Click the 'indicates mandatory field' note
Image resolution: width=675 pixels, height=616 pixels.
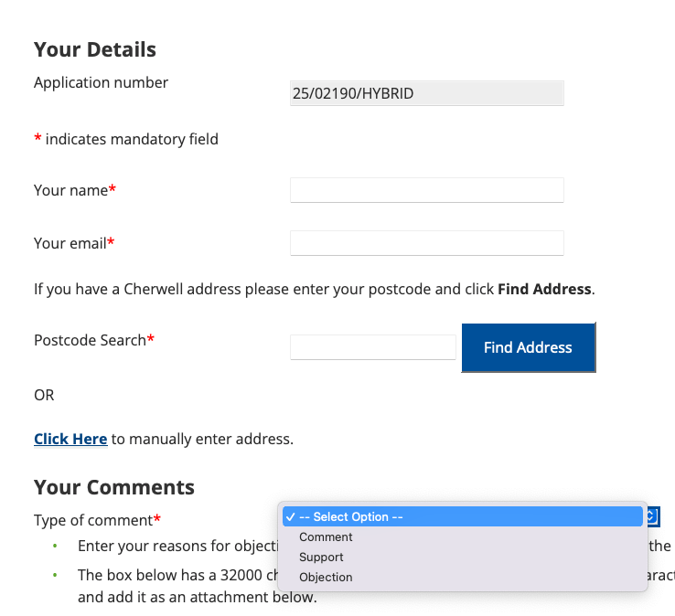132,139
